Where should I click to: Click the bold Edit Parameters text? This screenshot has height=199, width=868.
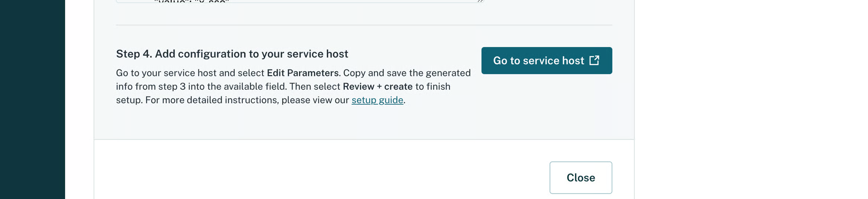(302, 73)
